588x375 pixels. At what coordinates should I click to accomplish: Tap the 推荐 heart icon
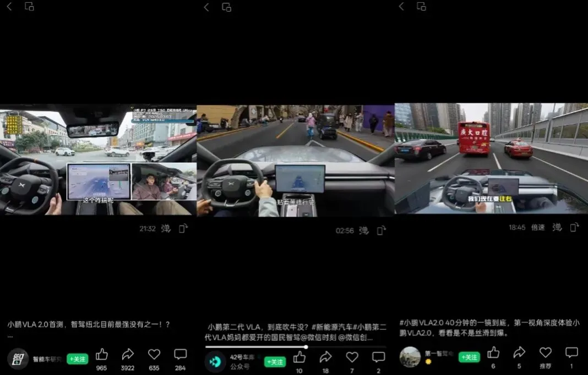pos(545,352)
